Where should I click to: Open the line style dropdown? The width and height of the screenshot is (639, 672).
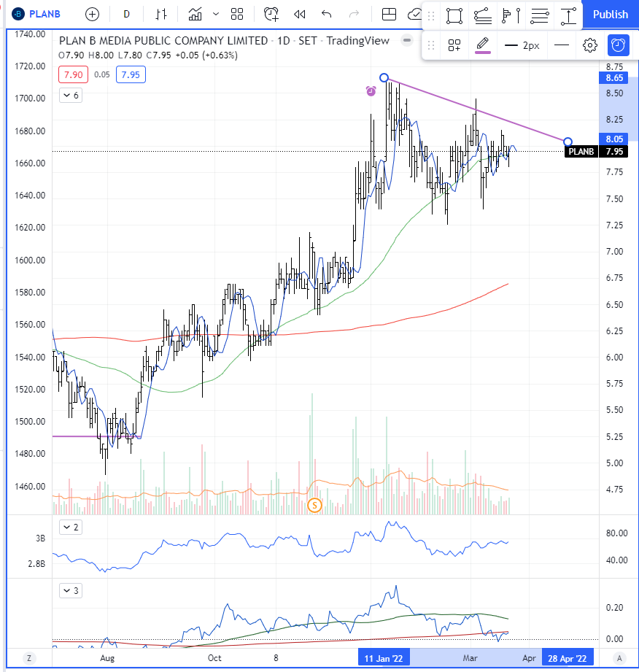(562, 45)
